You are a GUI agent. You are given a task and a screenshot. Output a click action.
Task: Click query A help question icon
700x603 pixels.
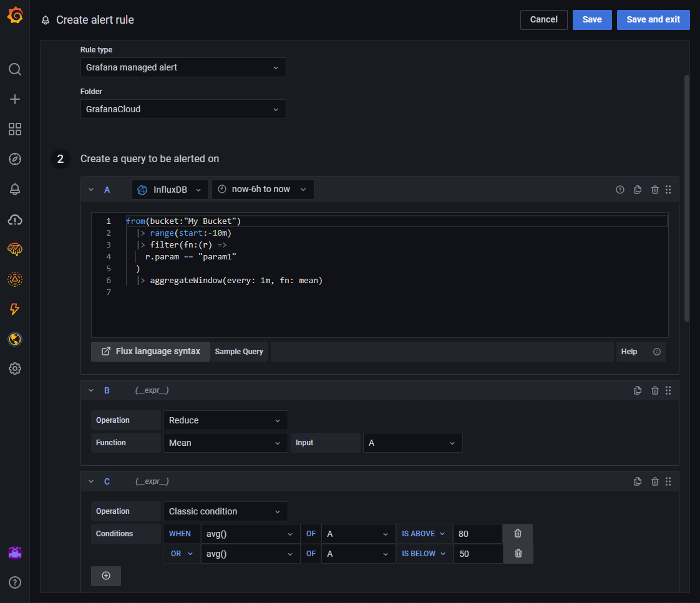[620, 190]
